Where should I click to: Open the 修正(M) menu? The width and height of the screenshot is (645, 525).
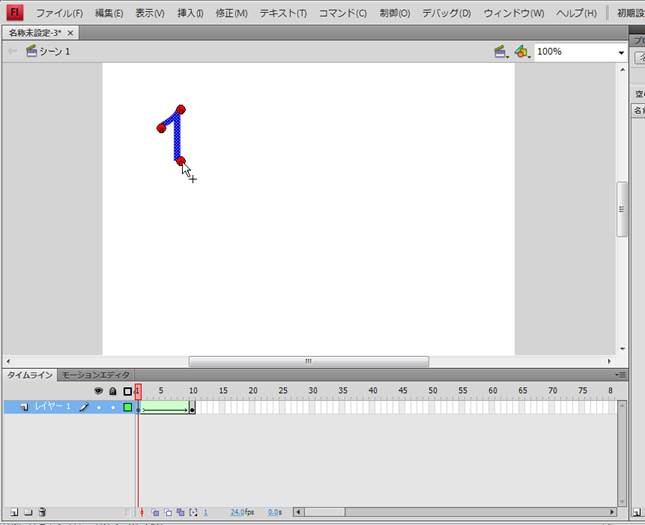(232, 13)
